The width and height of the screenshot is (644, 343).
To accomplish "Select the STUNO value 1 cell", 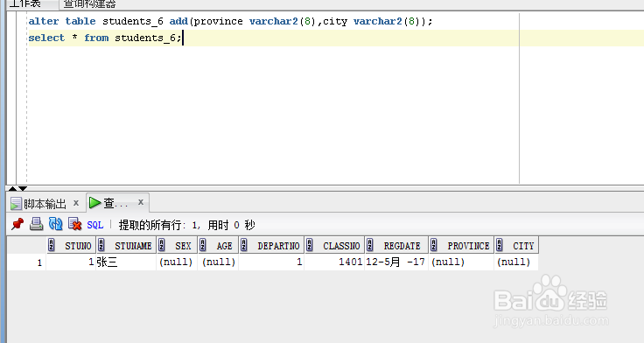I will pyautogui.click(x=71, y=262).
